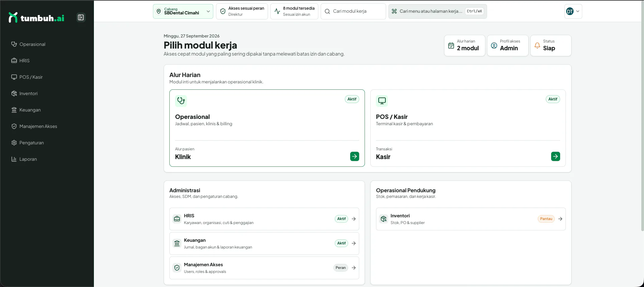Open the Cari menu atau halaman kerja command search

point(438,11)
